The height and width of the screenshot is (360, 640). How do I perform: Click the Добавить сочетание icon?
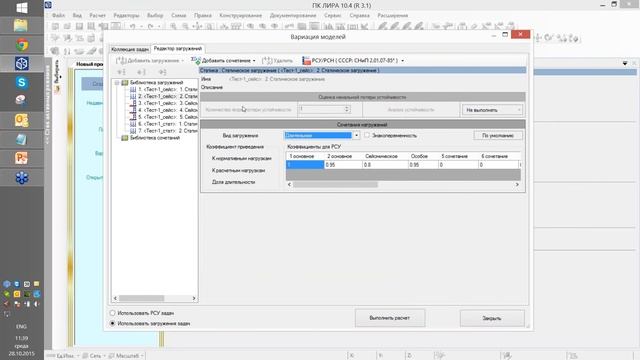tap(196, 60)
